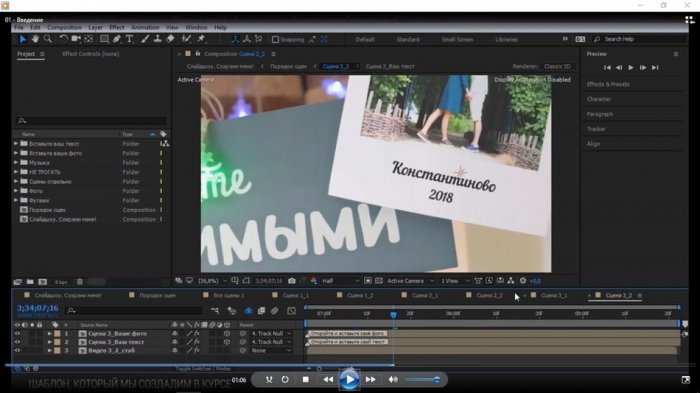The image size is (700, 393).
Task: Expand layer 3 Видео 3_2_стаб properties
Action: tap(50, 351)
